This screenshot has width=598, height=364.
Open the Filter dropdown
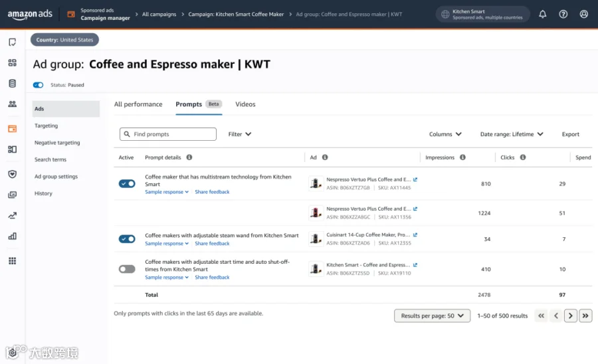coord(239,134)
